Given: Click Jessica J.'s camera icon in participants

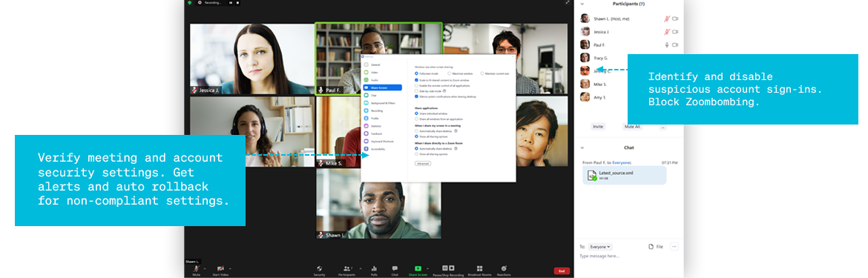Looking at the screenshot, I should (x=675, y=32).
